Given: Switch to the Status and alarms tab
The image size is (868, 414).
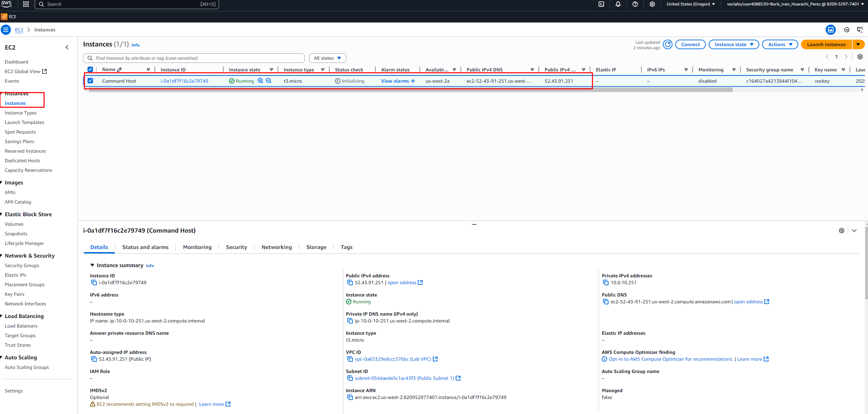Looking at the screenshot, I should tap(145, 247).
